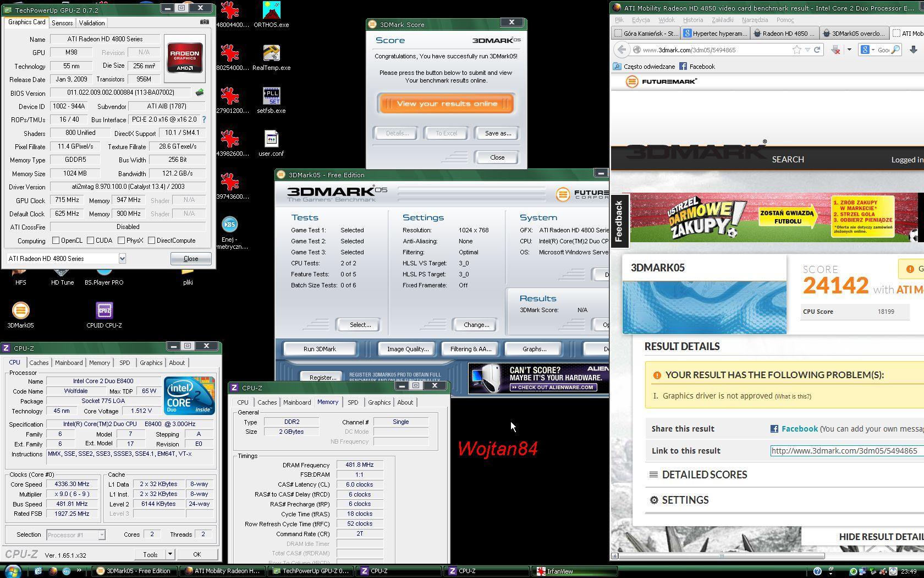
Task: Open the Processor #1 selection dropdown in CPU-Z
Action: coord(102,535)
